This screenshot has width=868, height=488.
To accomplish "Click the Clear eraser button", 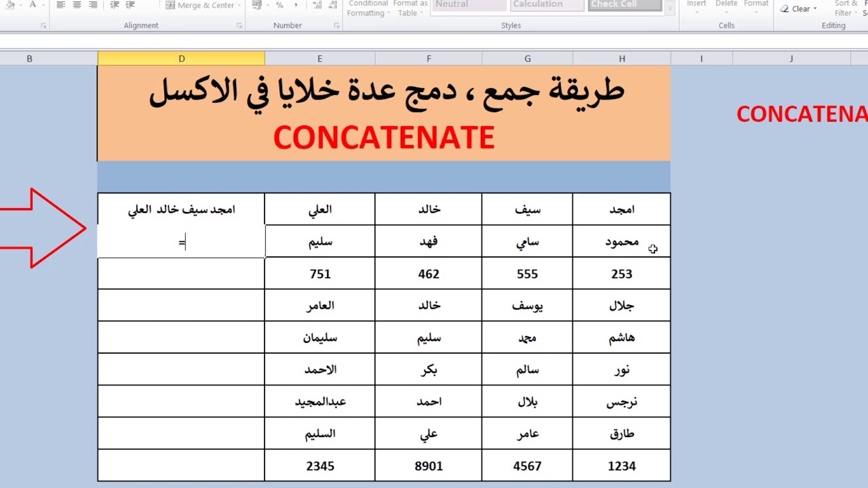I will pyautogui.click(x=798, y=9).
